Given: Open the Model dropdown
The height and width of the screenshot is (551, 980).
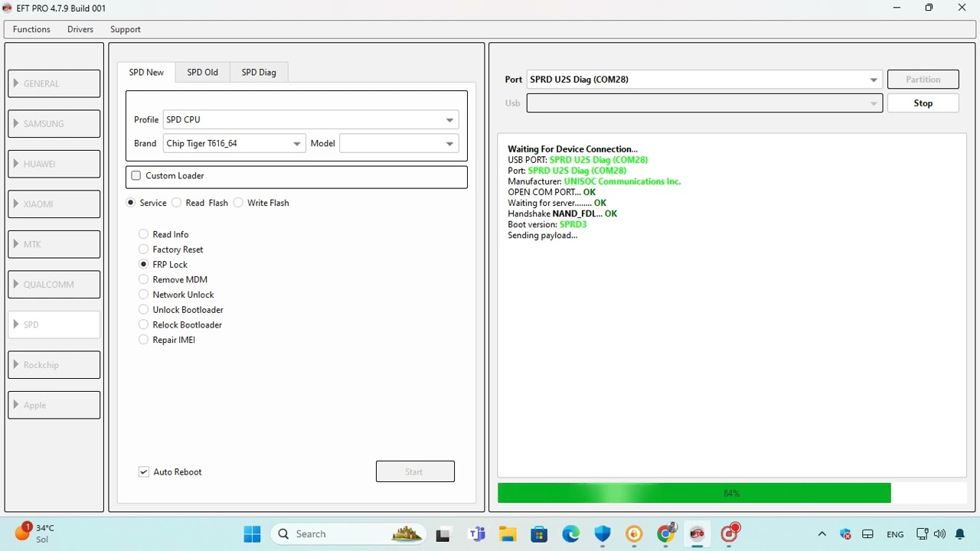Looking at the screenshot, I should coord(399,143).
